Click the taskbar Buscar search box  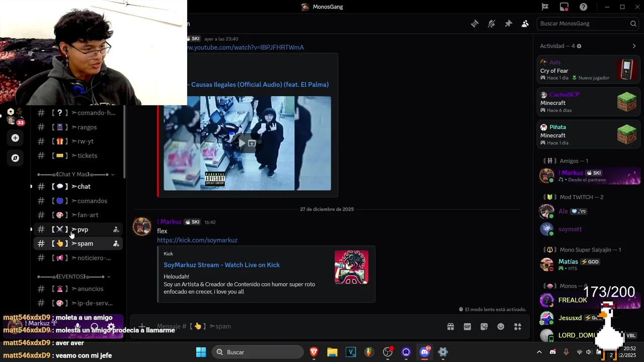[x=258, y=352]
